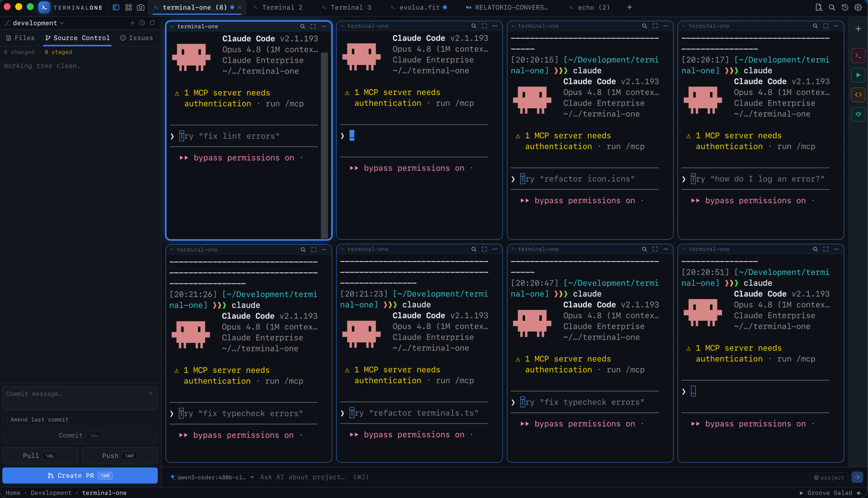Click the camera screenshot icon in title bar
Viewport: 868px width, 498px height.
[x=141, y=7]
